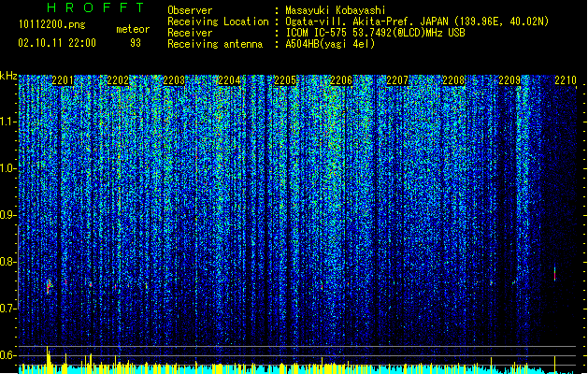Click the 2208 time marker
This screenshot has height=374, width=588.
(x=453, y=80)
